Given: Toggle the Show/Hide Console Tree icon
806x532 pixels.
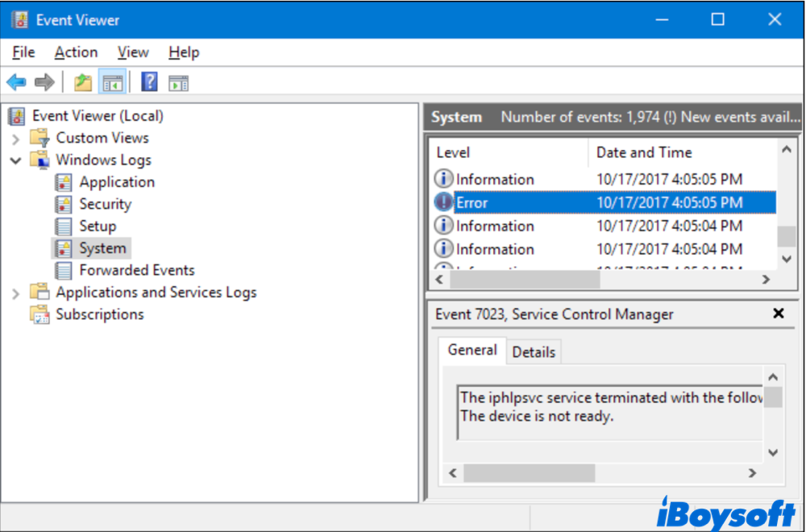Looking at the screenshot, I should click(x=112, y=82).
